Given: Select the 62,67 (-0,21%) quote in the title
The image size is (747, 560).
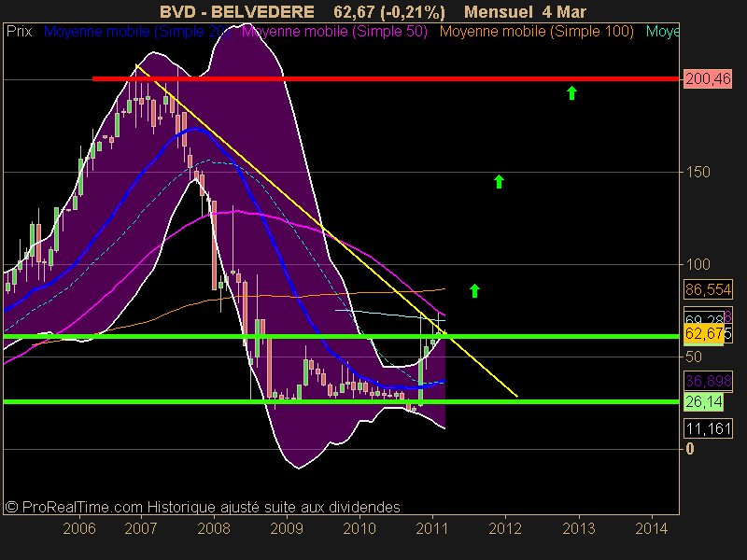Looking at the screenshot, I should click(389, 12).
